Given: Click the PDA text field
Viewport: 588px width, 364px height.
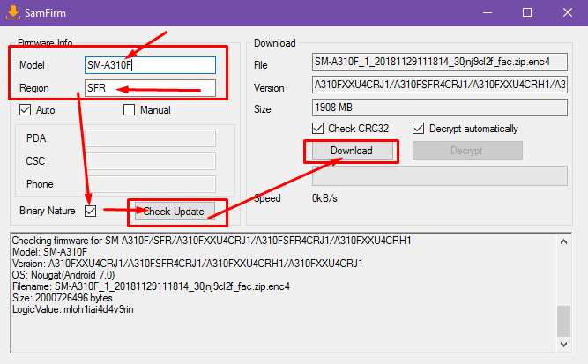Looking at the screenshot, I should click(150, 138).
